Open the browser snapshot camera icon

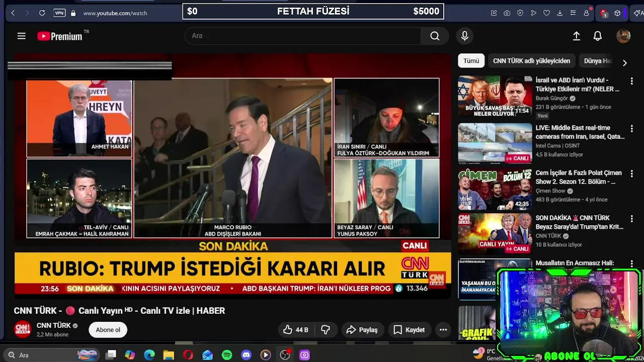[x=507, y=13]
